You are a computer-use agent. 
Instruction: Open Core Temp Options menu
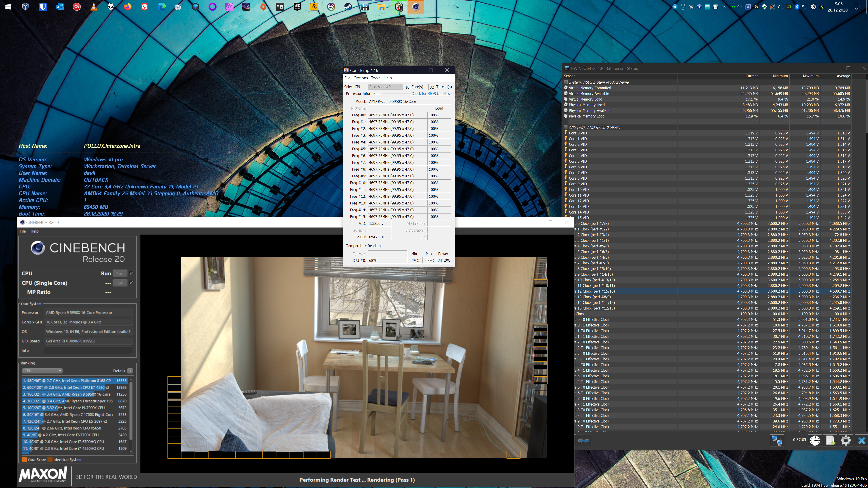pos(360,78)
